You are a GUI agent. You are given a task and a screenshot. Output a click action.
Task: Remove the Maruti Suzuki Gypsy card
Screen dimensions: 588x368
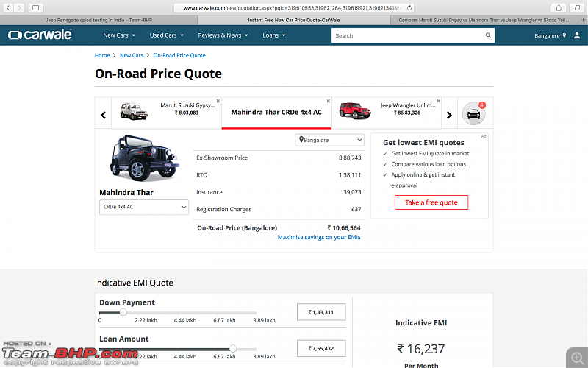218,101
